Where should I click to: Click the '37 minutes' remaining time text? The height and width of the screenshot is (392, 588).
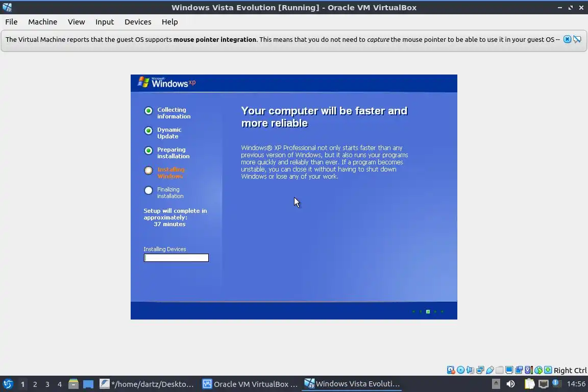click(x=169, y=224)
